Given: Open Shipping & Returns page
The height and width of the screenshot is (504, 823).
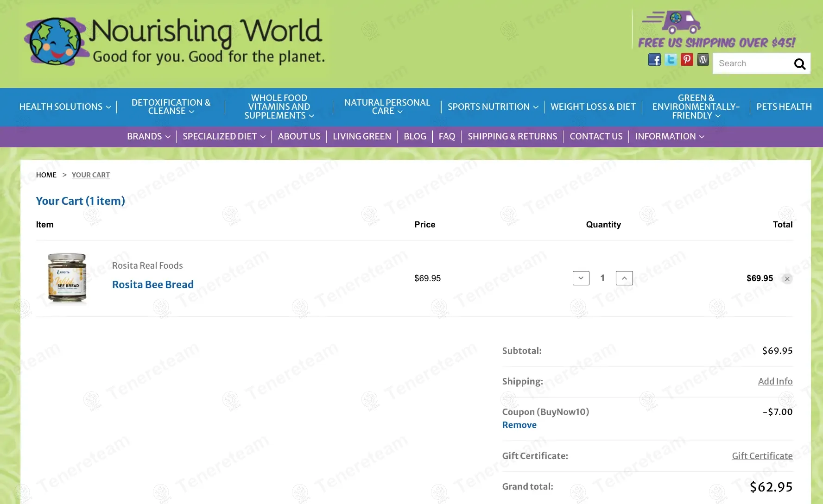Looking at the screenshot, I should 512,136.
